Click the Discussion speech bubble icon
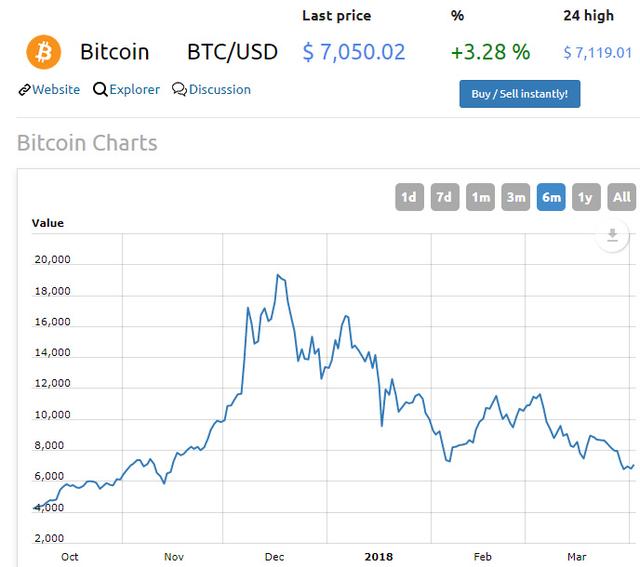 (179, 90)
